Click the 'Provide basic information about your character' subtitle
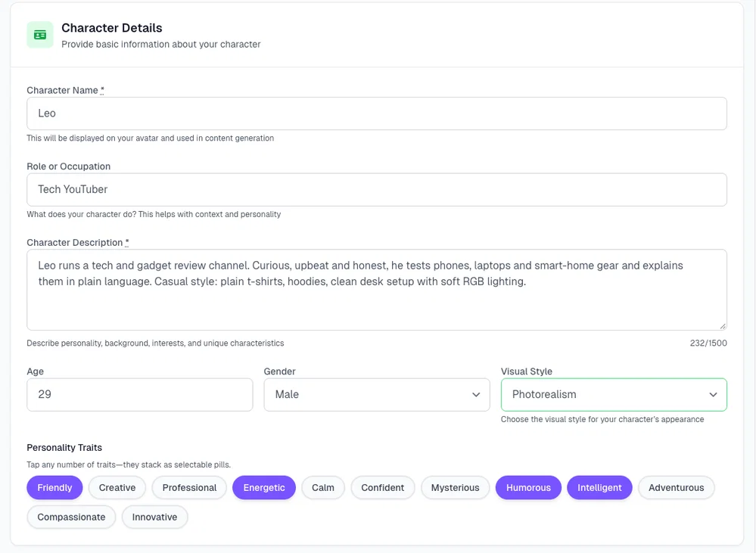This screenshot has height=553, width=756. (161, 45)
